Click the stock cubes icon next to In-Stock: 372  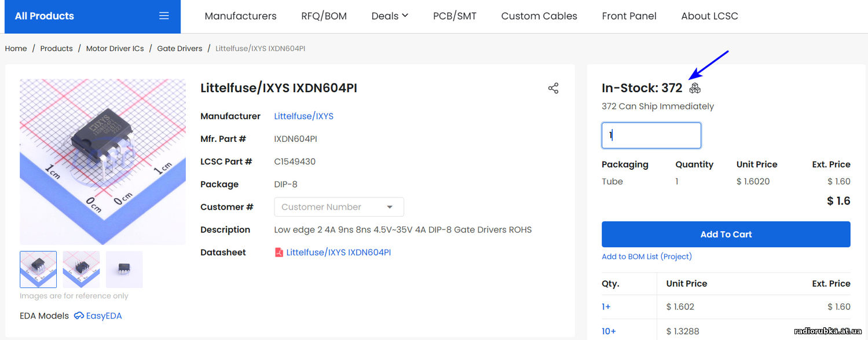(695, 88)
